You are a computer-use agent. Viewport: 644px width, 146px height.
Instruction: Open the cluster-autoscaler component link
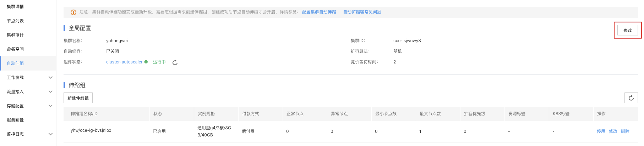coord(124,62)
